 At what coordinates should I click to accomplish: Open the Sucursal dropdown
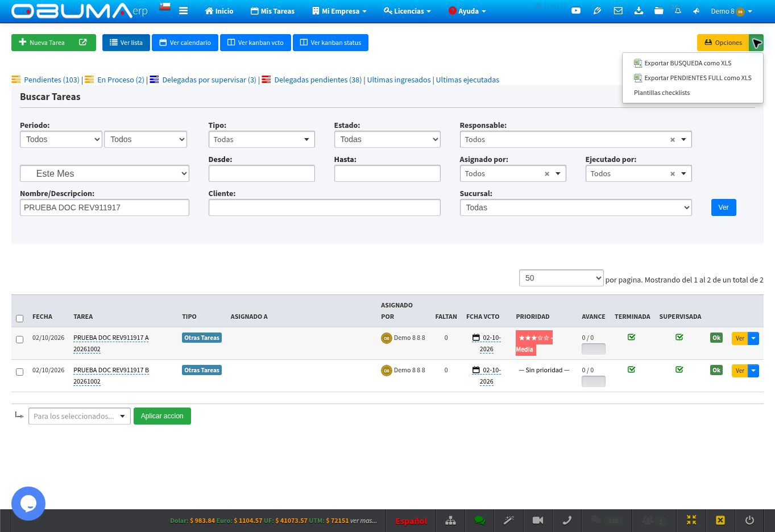[575, 207]
